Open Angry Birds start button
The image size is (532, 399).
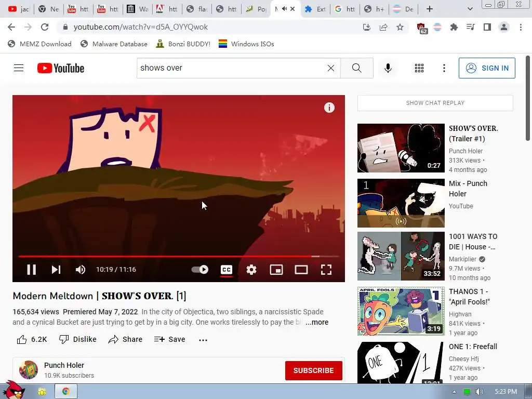tap(14, 390)
